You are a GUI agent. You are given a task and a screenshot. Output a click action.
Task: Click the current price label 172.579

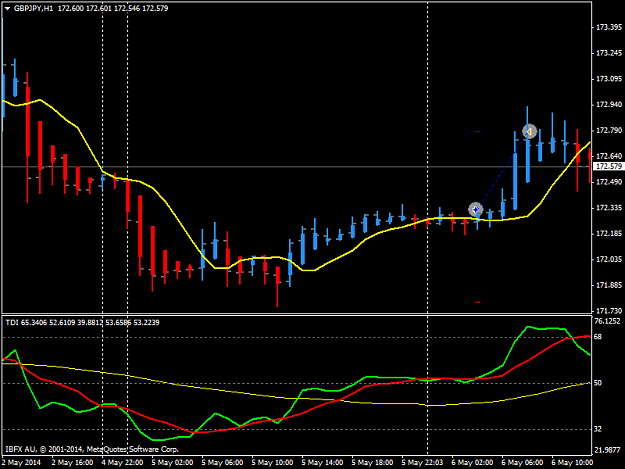point(609,167)
